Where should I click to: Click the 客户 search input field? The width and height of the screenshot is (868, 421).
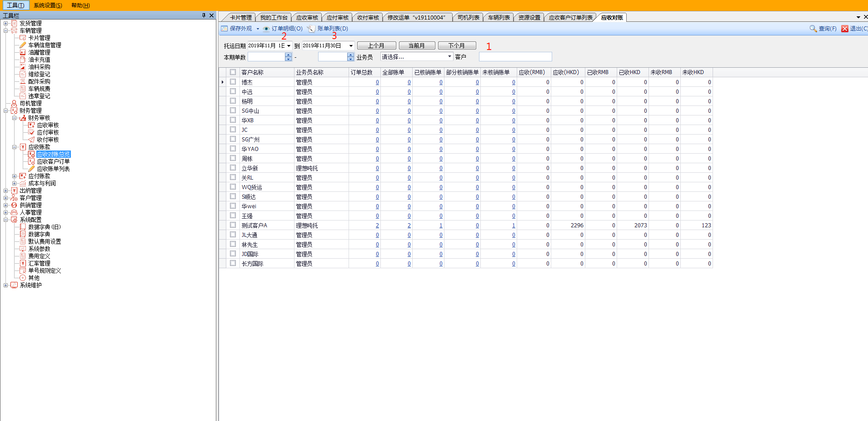[x=515, y=57]
